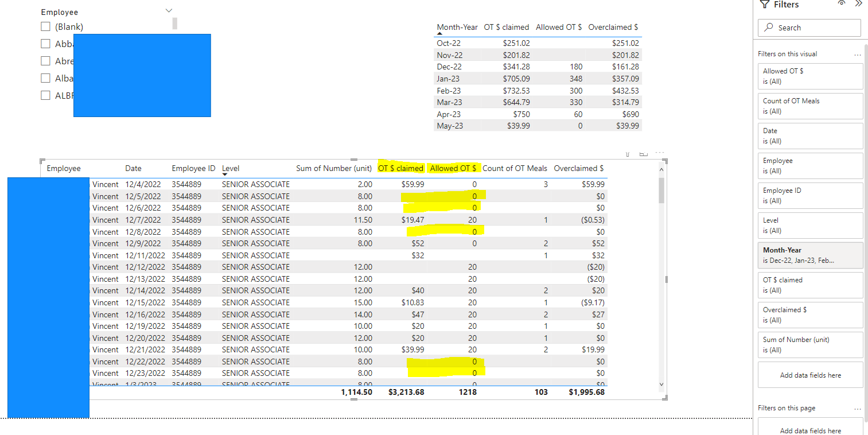The height and width of the screenshot is (435, 868).
Task: Expand the Date filter card
Action: (810, 135)
